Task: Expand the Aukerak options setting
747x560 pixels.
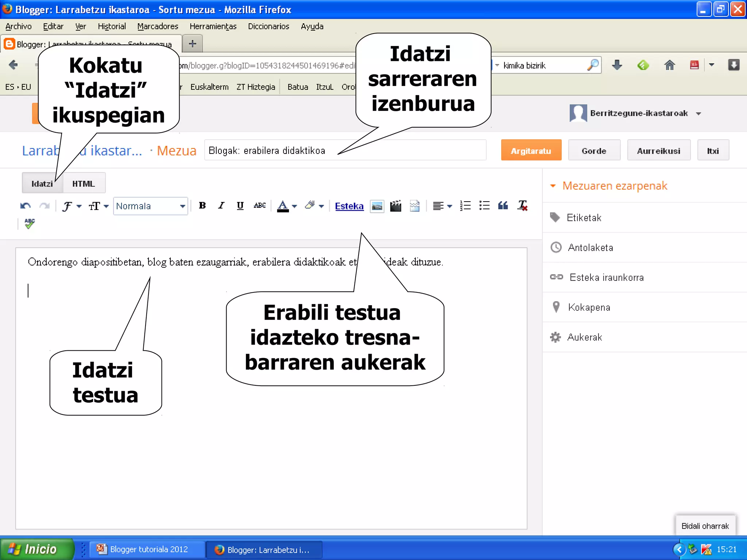Action: [x=645, y=337]
